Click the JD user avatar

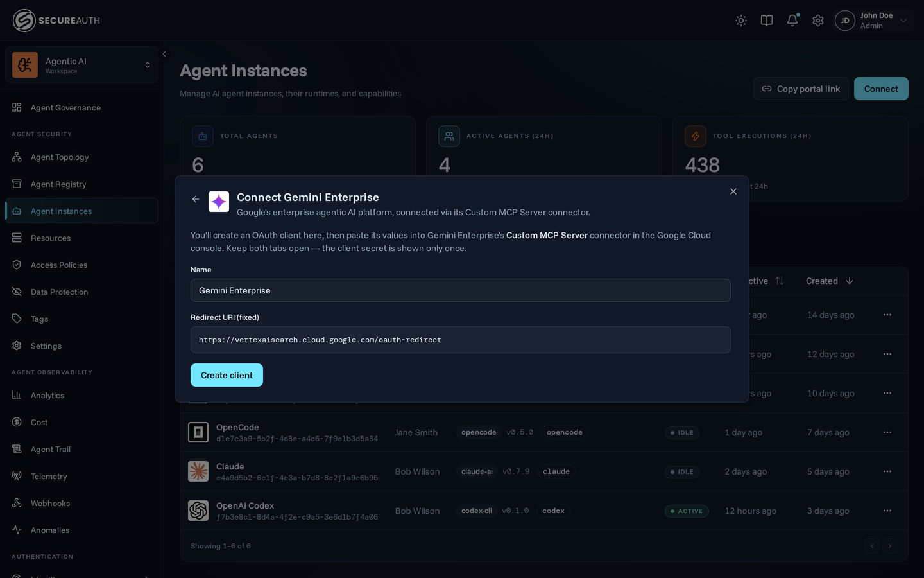pyautogui.click(x=845, y=21)
